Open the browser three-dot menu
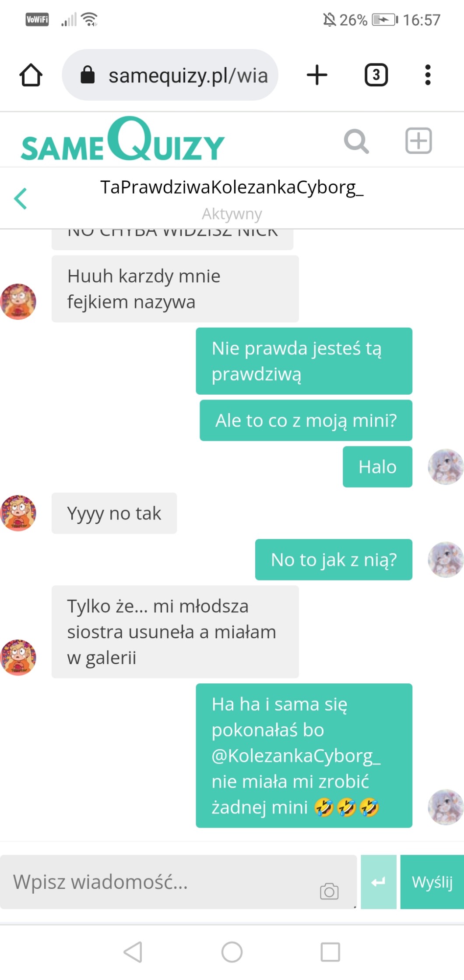Viewport: 464px width, 980px height. [x=428, y=75]
